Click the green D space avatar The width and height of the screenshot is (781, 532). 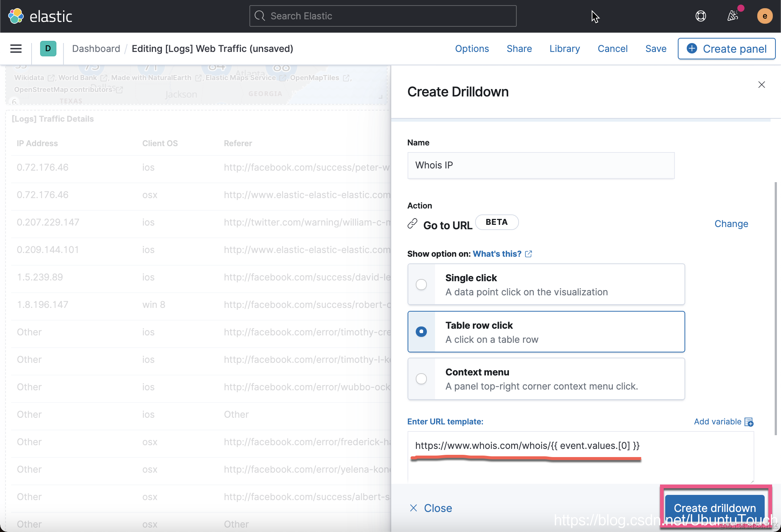(x=48, y=49)
